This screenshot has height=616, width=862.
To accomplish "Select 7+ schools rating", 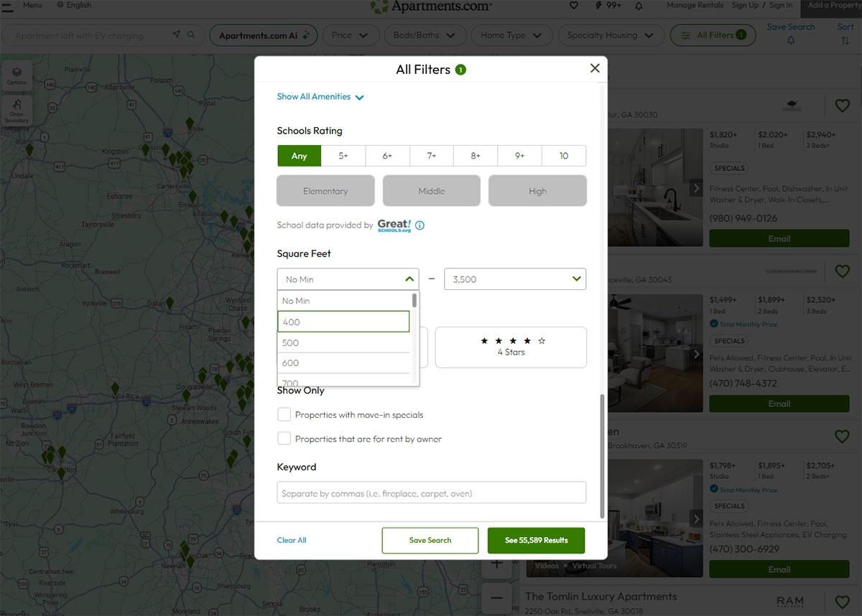I will point(432,156).
